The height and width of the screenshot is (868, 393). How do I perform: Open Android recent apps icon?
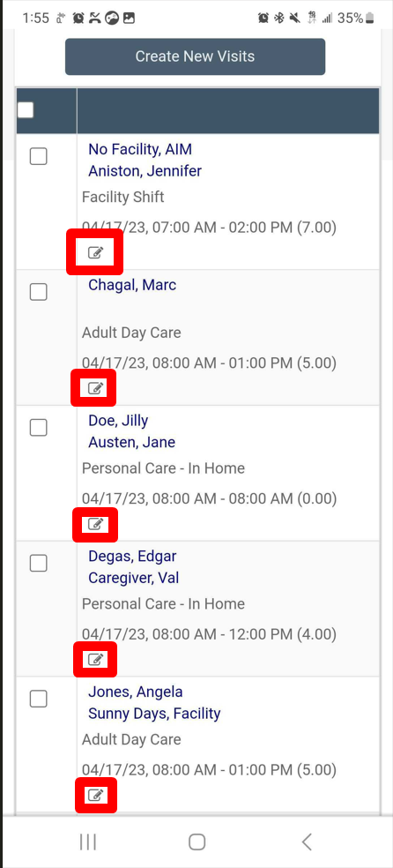[88, 842]
